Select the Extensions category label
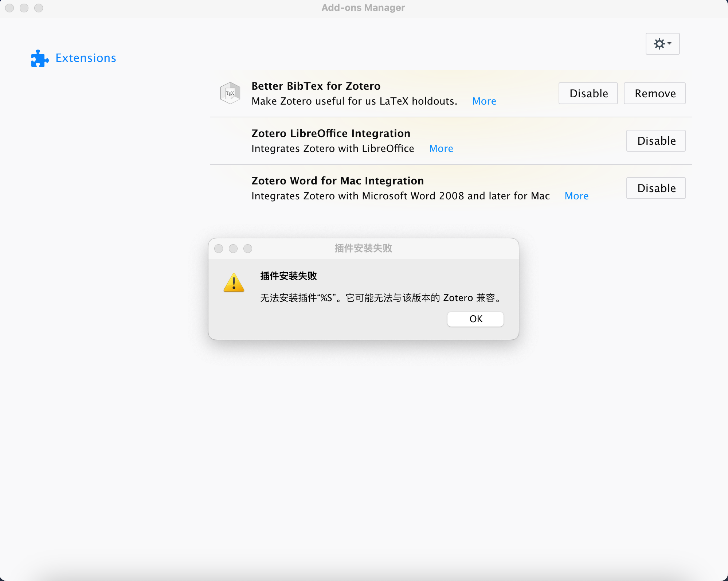 pyautogui.click(x=86, y=58)
